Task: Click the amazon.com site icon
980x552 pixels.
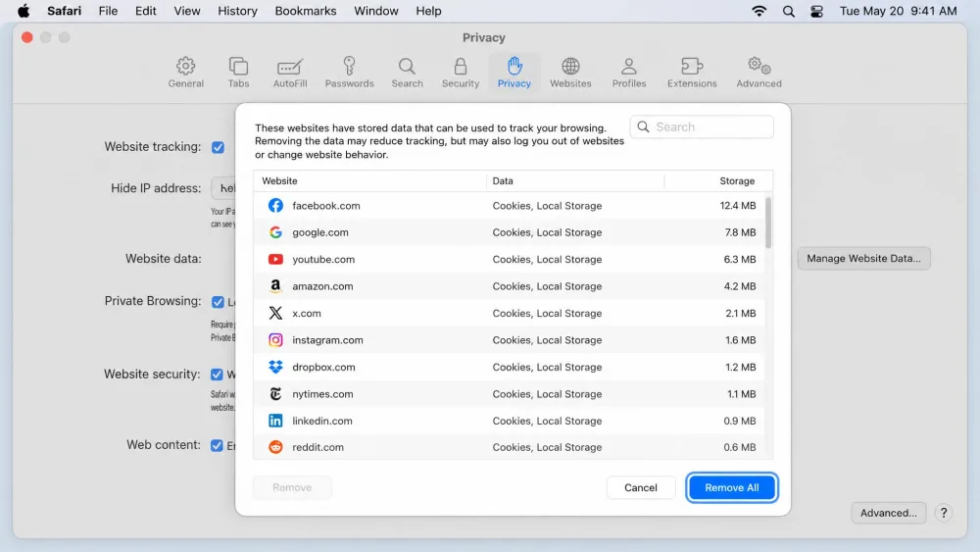Action: [275, 286]
